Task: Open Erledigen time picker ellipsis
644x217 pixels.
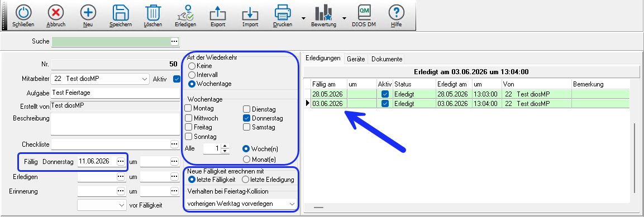Action: 175,177
